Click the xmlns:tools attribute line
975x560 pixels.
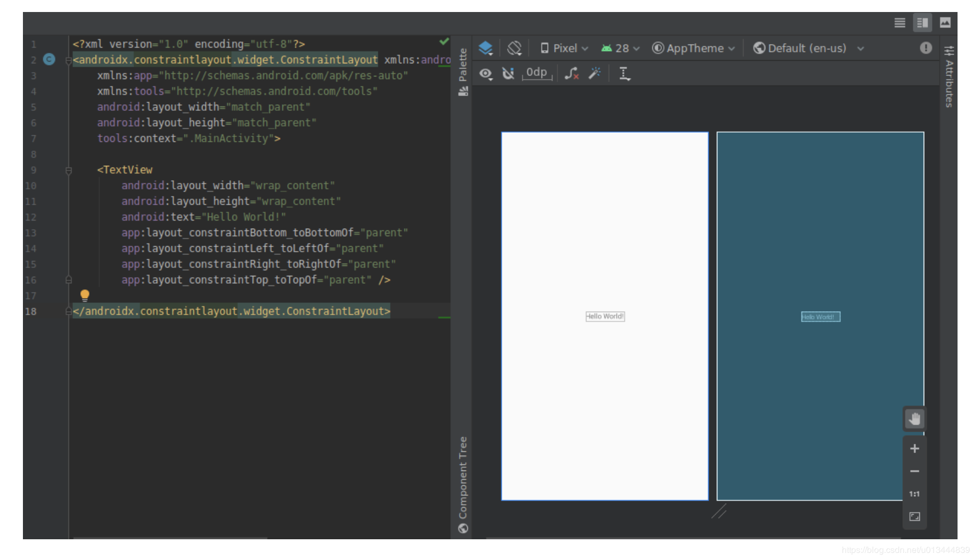(237, 91)
